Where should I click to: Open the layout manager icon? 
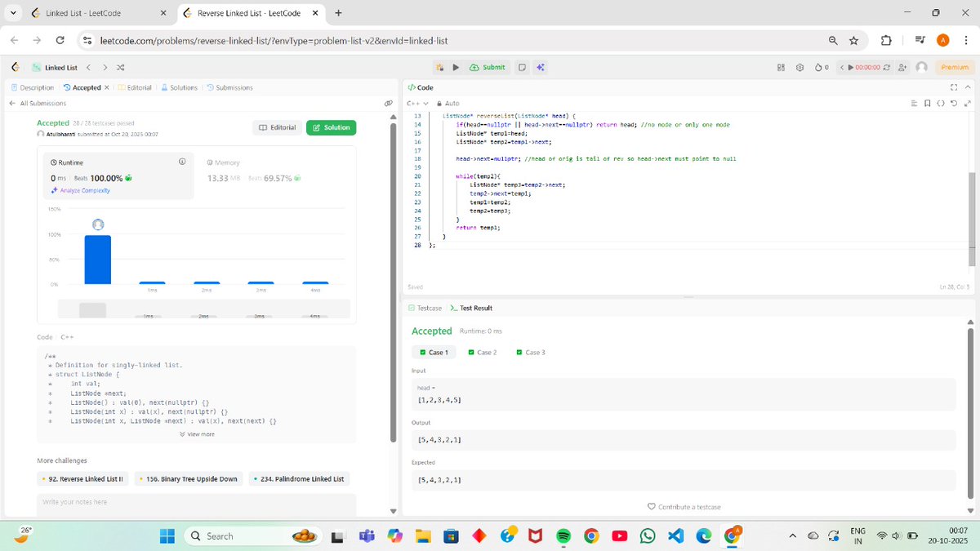pos(781,67)
